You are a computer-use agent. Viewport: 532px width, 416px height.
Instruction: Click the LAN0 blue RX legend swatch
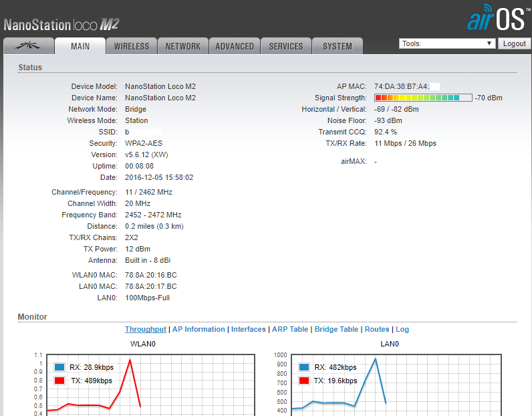(x=304, y=367)
